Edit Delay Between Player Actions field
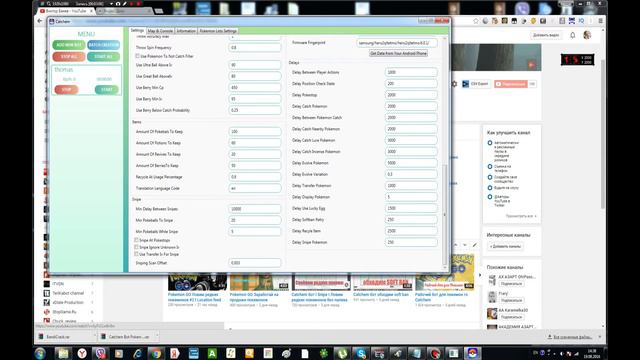 pyautogui.click(x=411, y=72)
